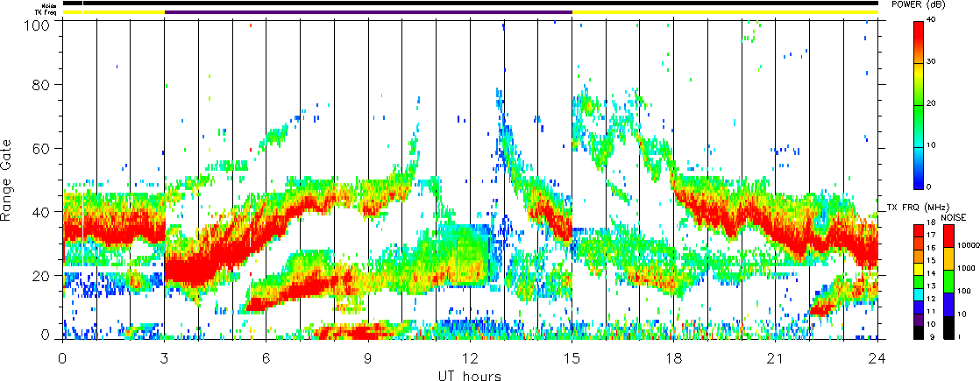Click the NOISE legend title
Viewport: 980px width, 381px height.
point(954,217)
